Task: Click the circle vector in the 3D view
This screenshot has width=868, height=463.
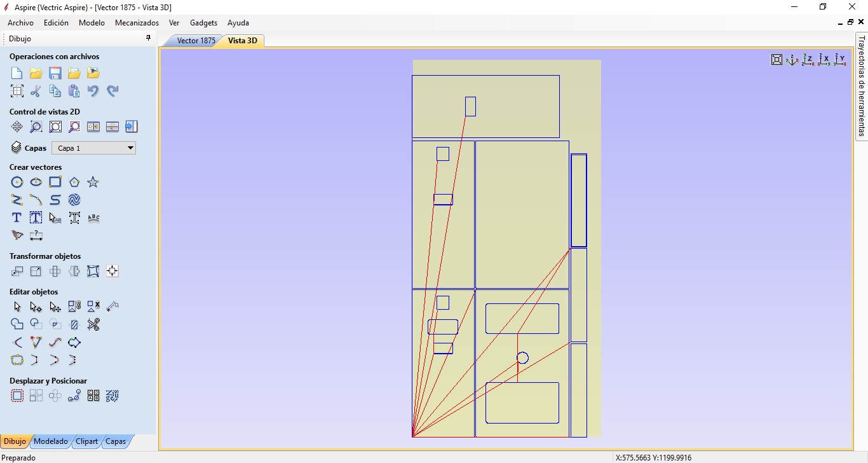Action: coord(522,358)
